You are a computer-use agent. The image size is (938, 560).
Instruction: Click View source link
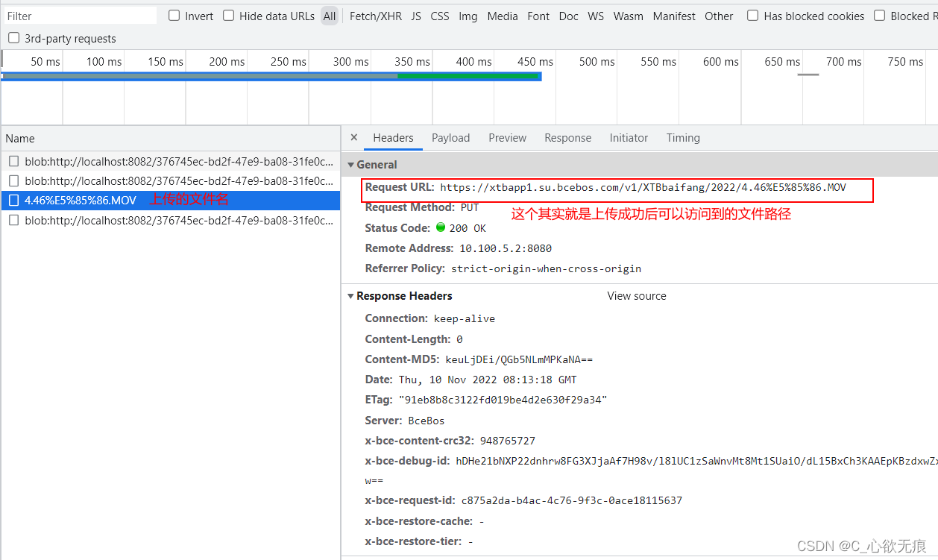[637, 296]
